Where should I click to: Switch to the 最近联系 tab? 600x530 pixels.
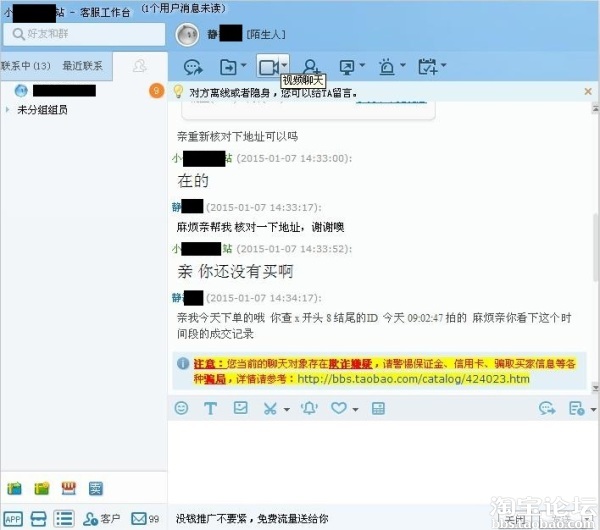(x=83, y=66)
